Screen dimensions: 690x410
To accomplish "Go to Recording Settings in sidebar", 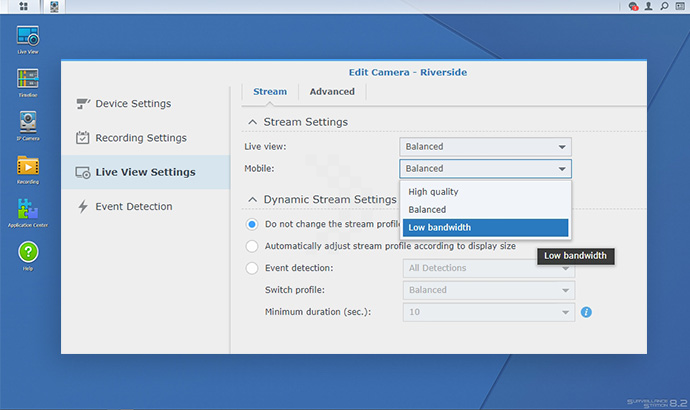I will point(140,138).
